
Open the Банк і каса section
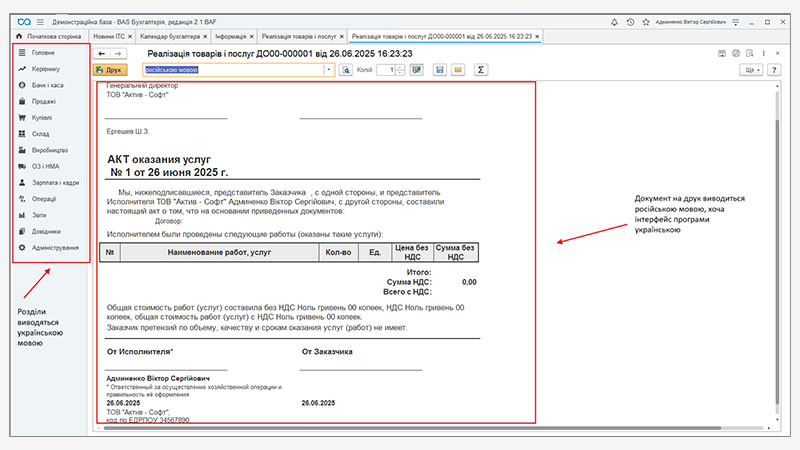47,85
